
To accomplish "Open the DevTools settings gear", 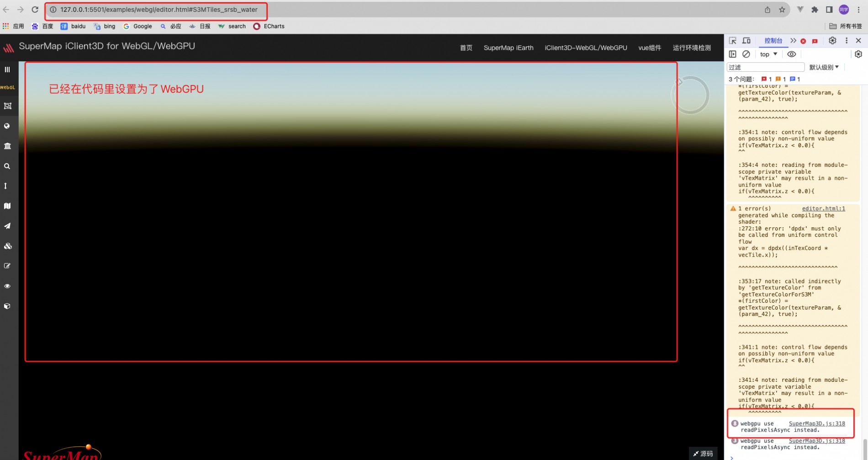I will (832, 41).
